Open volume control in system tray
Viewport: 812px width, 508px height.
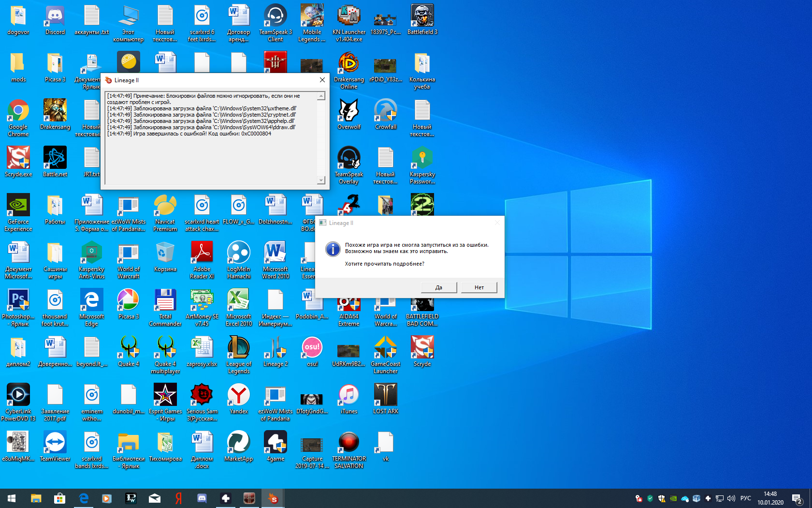[731, 498]
